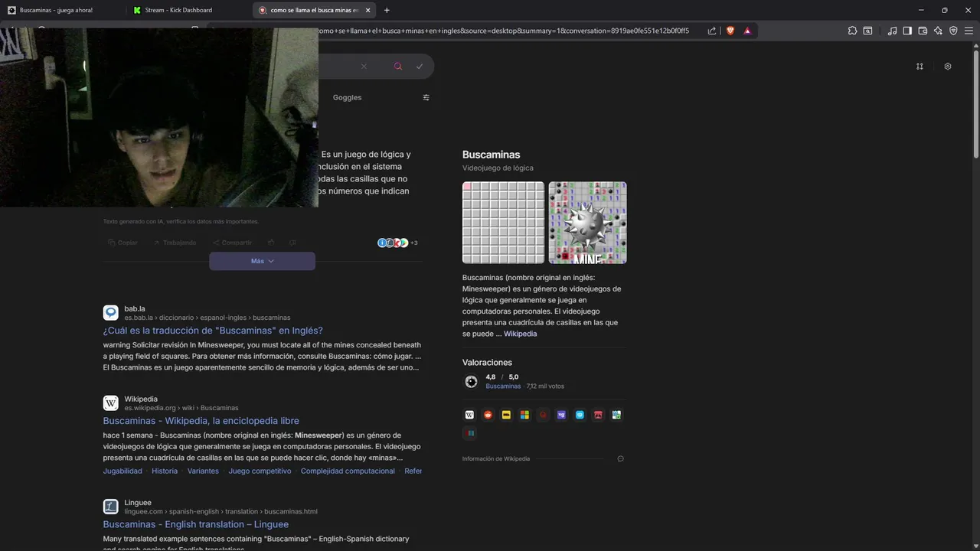This screenshot has height=551, width=980.
Task: Give thumbs up to AI answer
Action: pyautogui.click(x=271, y=243)
